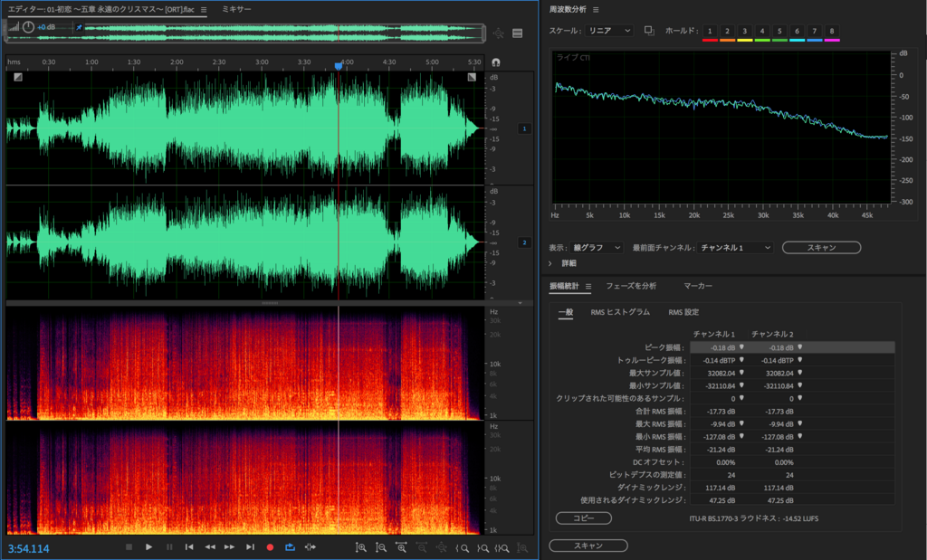Toggle ホールド button 2
927x560 pixels.
coord(727,32)
